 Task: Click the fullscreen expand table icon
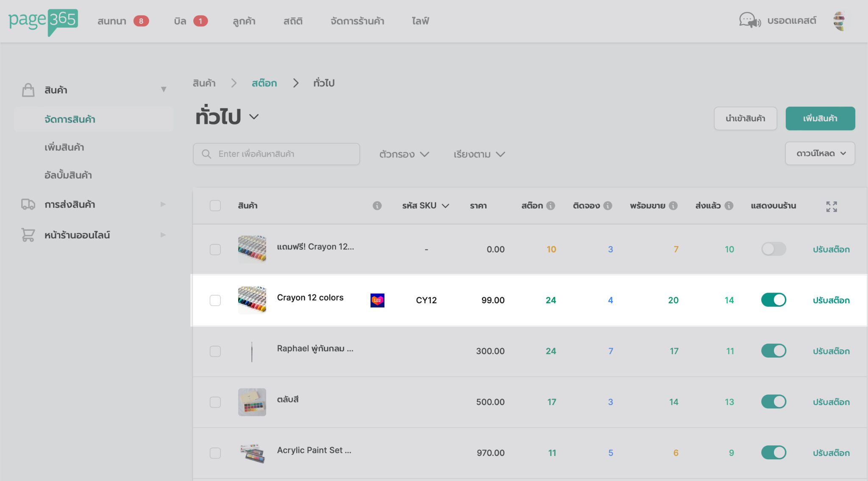coord(831,207)
